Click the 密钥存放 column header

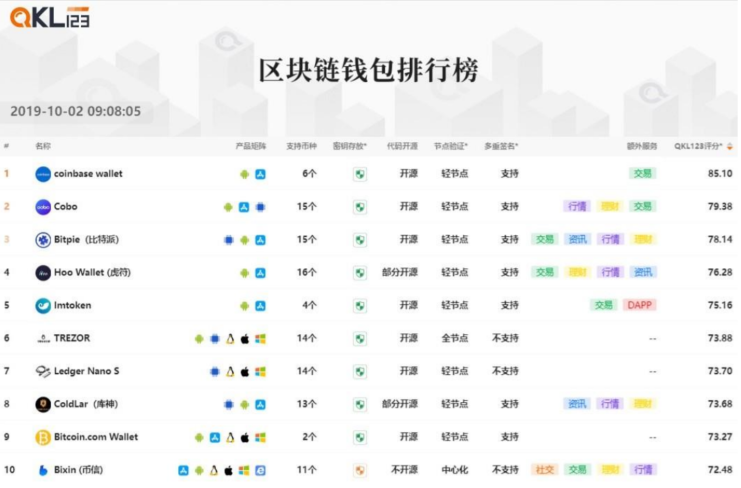click(350, 146)
